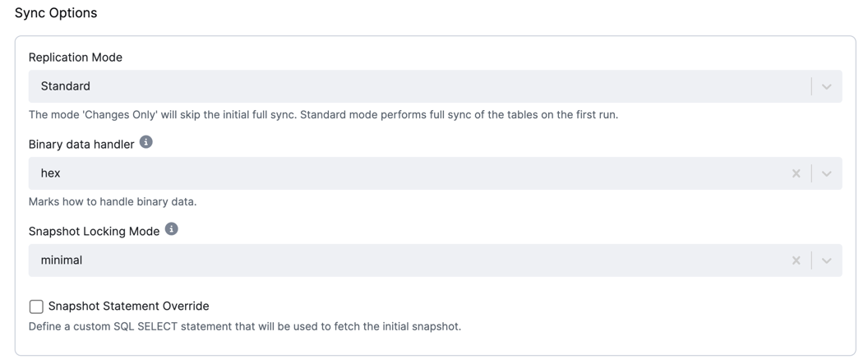The width and height of the screenshot is (868, 364).
Task: Expand the Replication Mode chevron arrow
Action: (826, 86)
